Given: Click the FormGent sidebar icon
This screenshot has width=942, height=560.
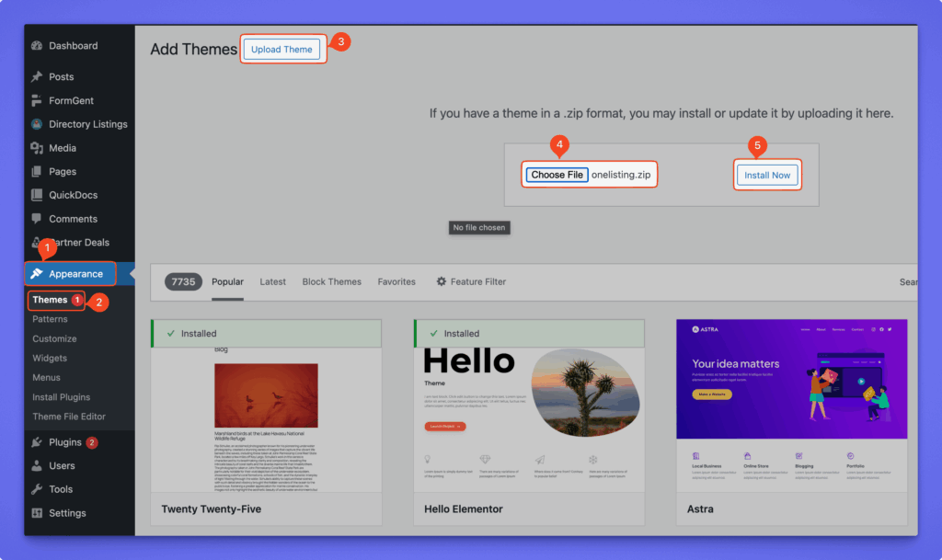Looking at the screenshot, I should [x=37, y=101].
